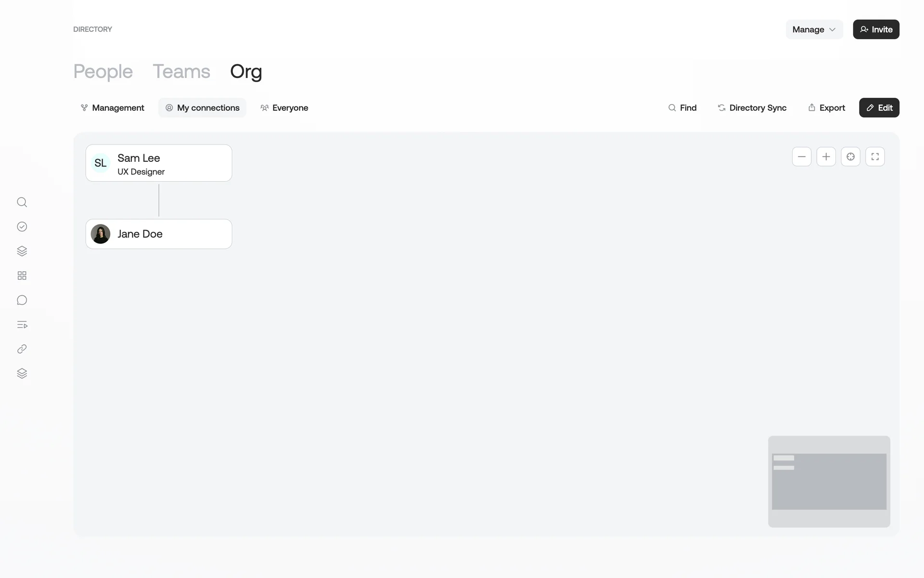Click the bottom layers icon in the sidebar
Image resolution: width=924 pixels, height=578 pixels.
point(22,374)
